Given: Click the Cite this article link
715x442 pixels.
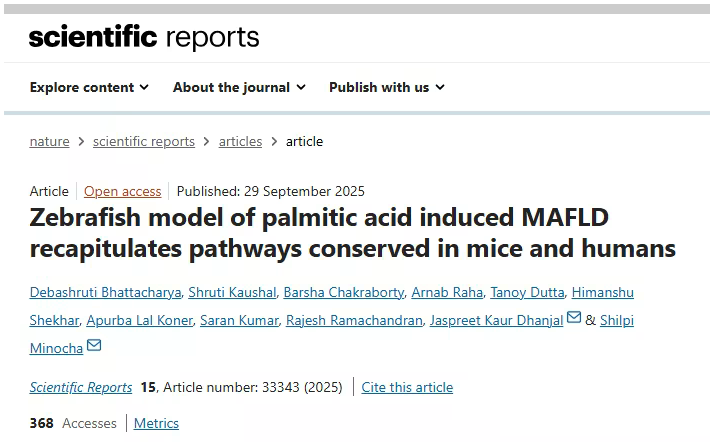Looking at the screenshot, I should (x=407, y=387).
